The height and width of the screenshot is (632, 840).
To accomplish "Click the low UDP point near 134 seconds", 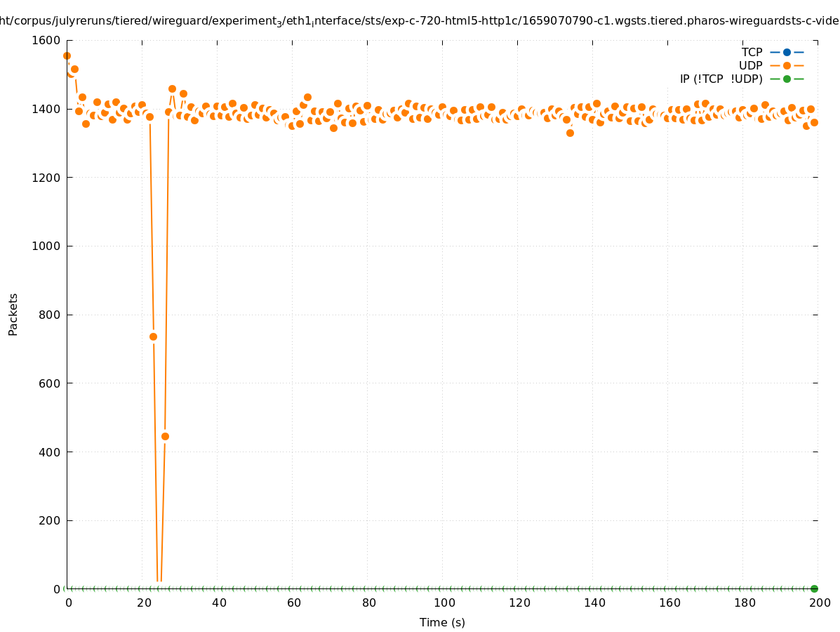I will (x=570, y=133).
